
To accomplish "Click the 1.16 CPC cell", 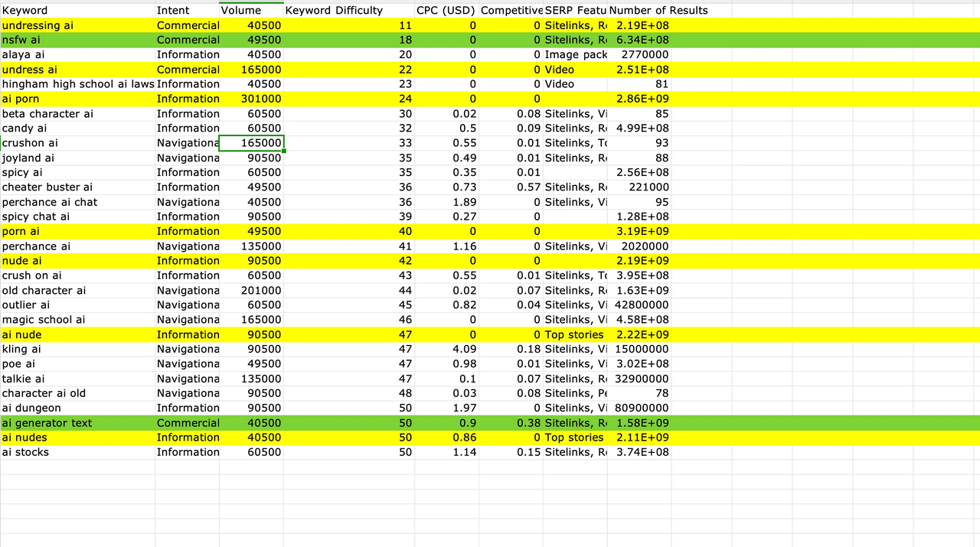I will click(x=446, y=246).
